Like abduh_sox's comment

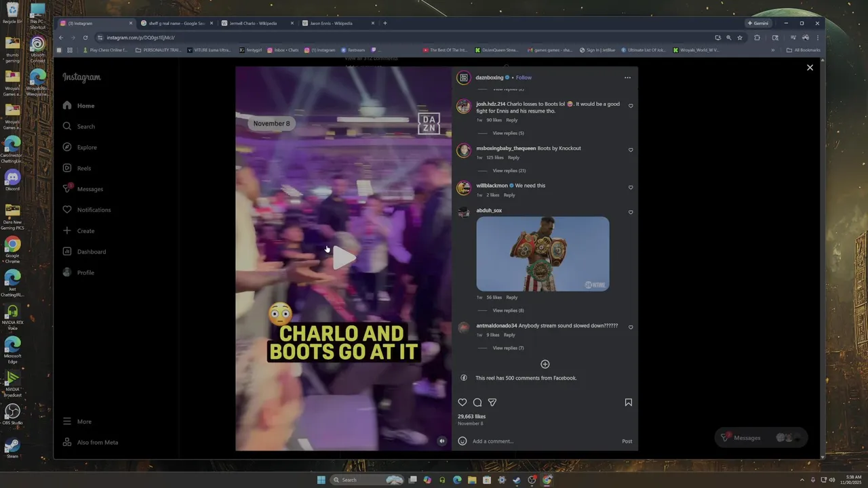[631, 213]
